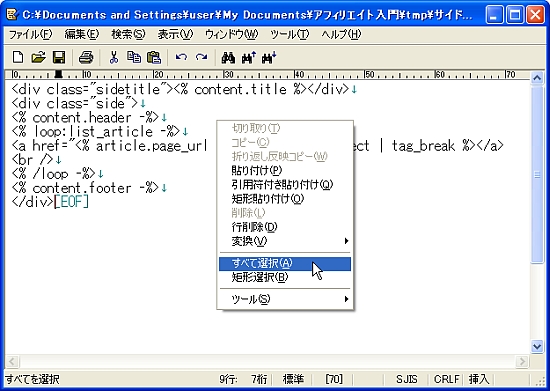Screen dimensions: 550x391
Task: Select 矩形貼り付け(O) in the context menu
Action: point(285,199)
